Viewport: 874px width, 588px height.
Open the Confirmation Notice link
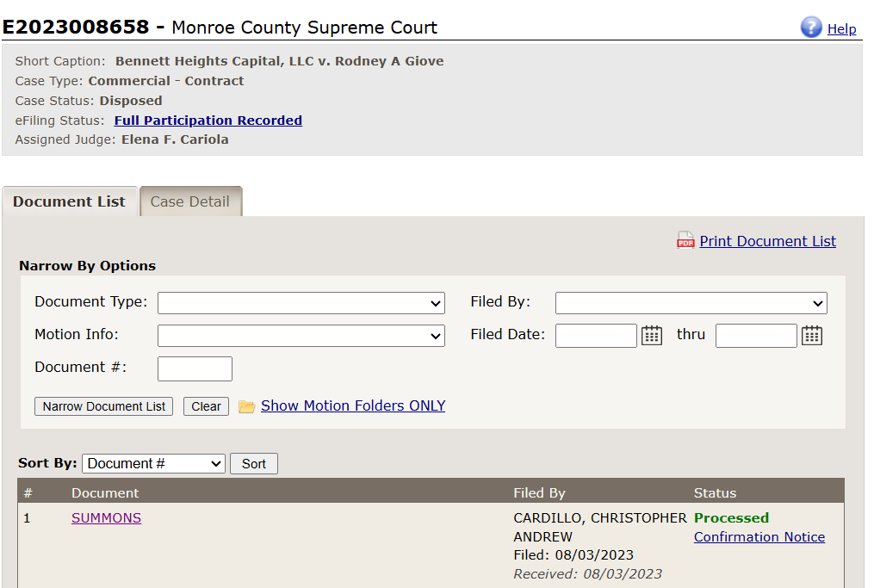coord(759,537)
